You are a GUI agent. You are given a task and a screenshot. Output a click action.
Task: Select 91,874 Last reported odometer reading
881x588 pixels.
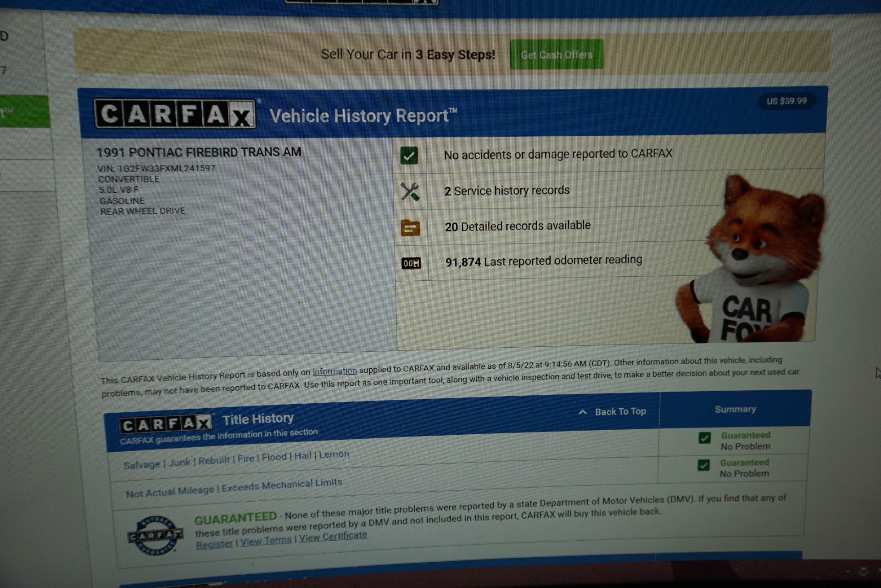pos(544,261)
